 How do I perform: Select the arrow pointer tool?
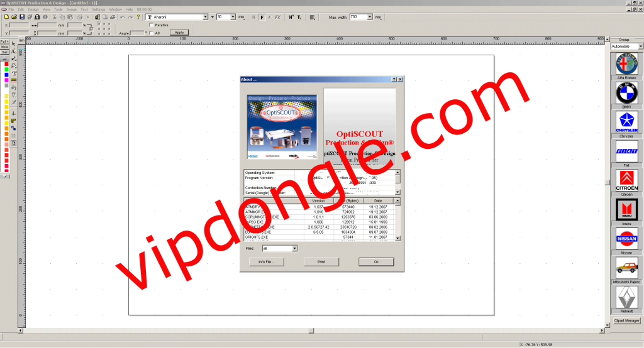(x=14, y=44)
